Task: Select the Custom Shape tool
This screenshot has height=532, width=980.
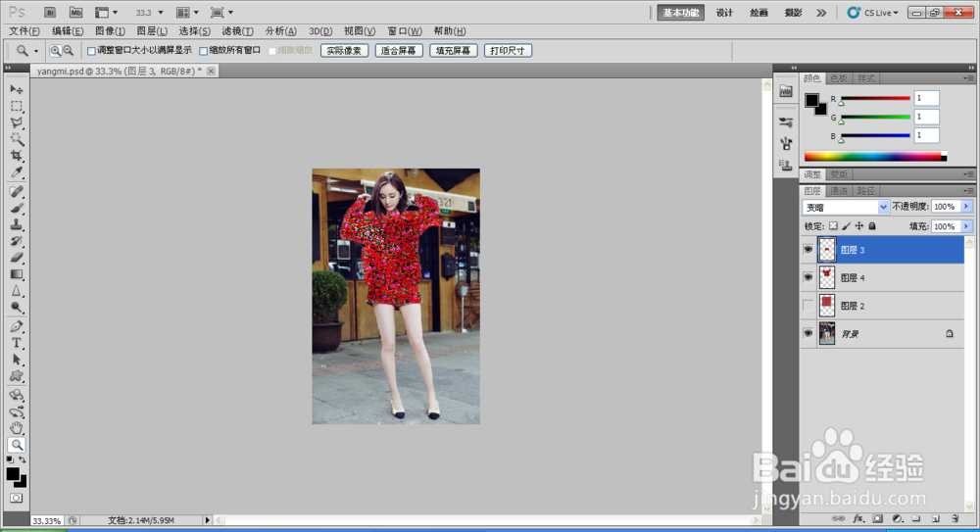Action: [17, 376]
